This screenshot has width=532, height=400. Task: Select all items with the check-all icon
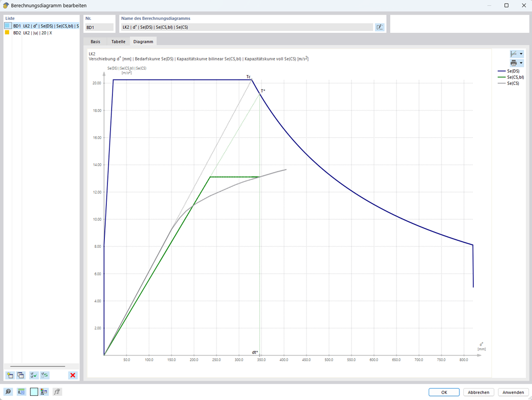point(34,375)
